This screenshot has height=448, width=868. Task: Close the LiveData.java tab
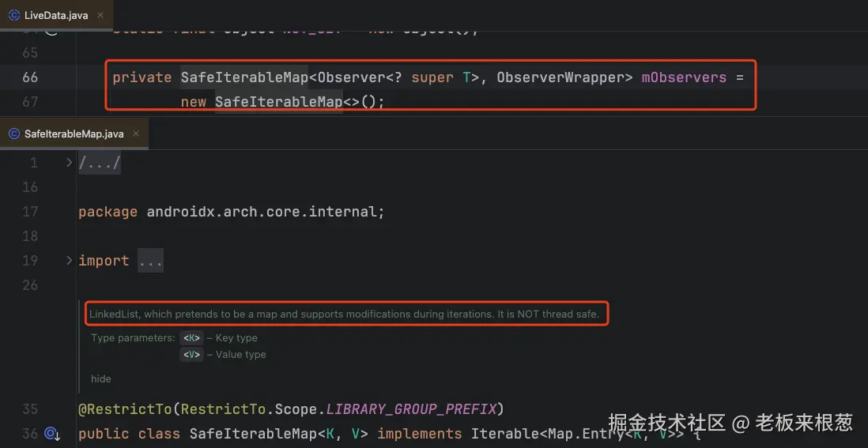tap(100, 16)
